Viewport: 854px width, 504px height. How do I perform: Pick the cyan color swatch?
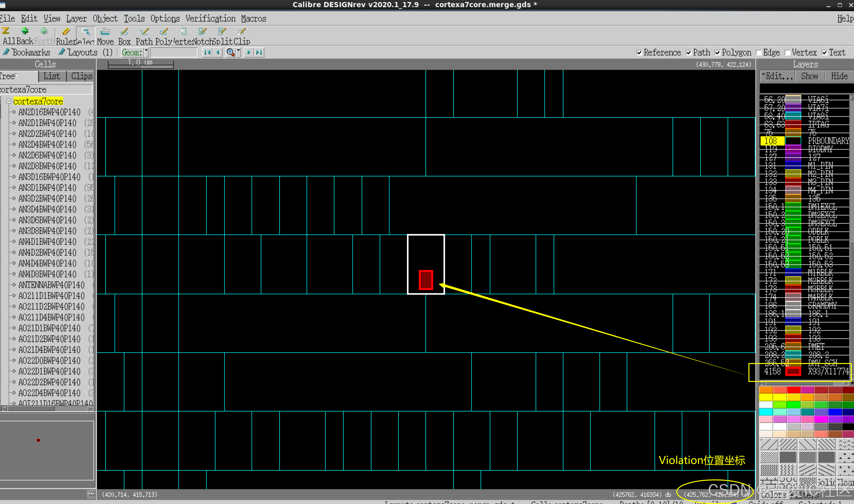[766, 412]
